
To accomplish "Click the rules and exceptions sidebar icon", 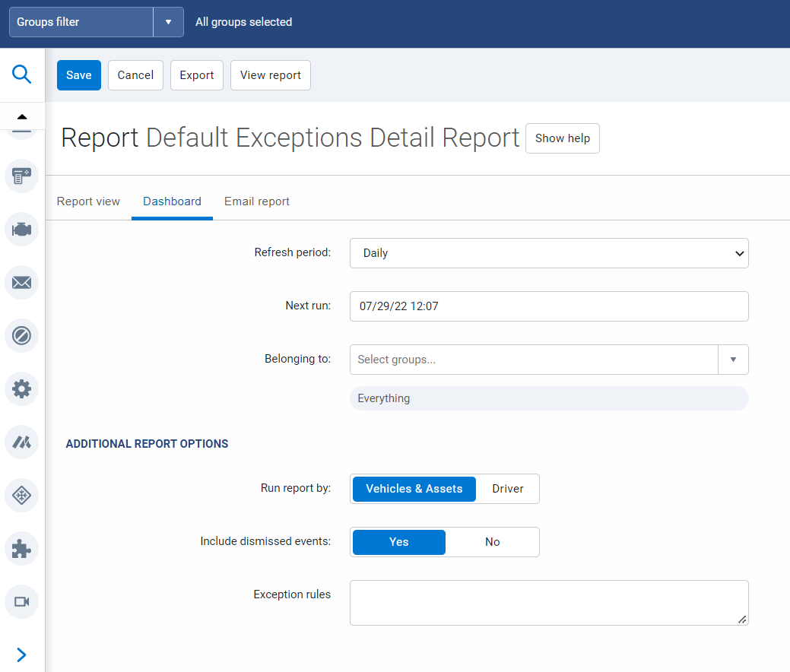I will (x=21, y=335).
